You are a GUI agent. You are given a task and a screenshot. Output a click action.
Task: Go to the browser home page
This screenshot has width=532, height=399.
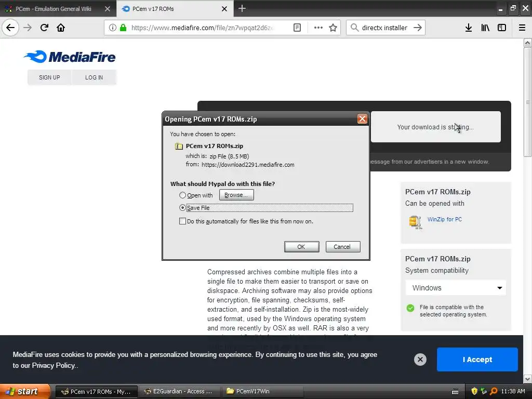(x=61, y=28)
